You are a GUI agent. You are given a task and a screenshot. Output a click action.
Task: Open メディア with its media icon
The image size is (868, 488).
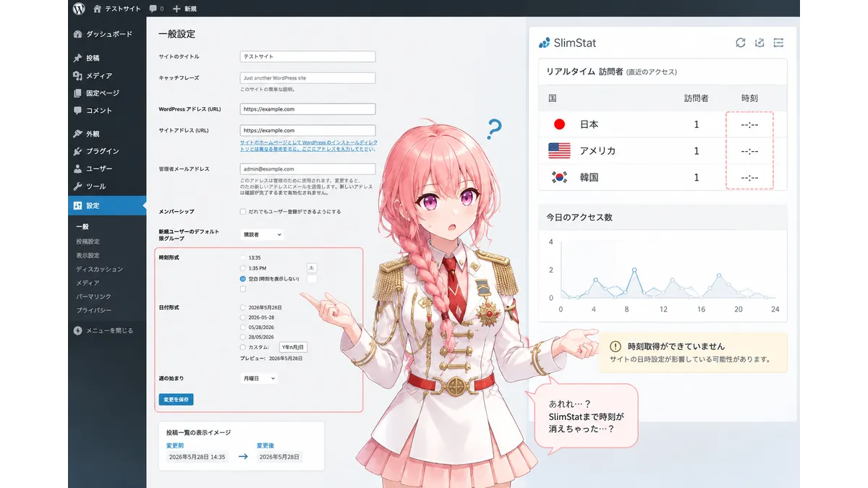click(78, 75)
